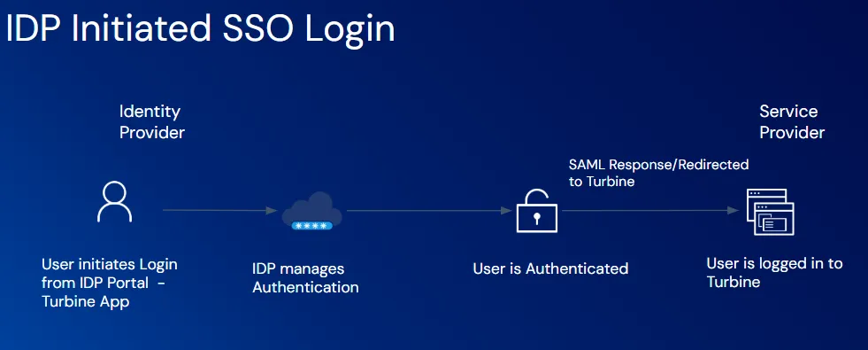
Task: Click the unlocked padlock icon
Action: (x=537, y=211)
